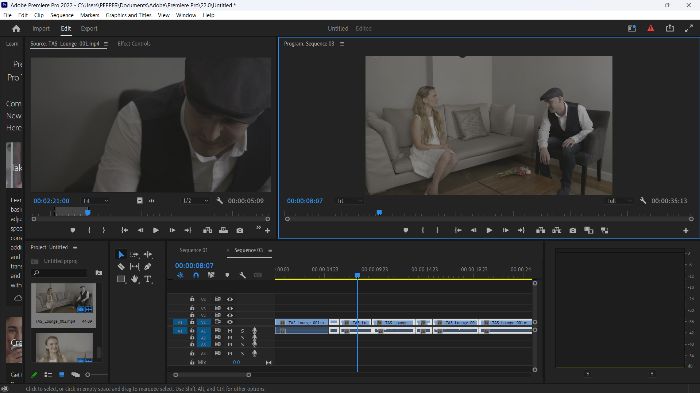Switch Project panel to list view

[48, 375]
